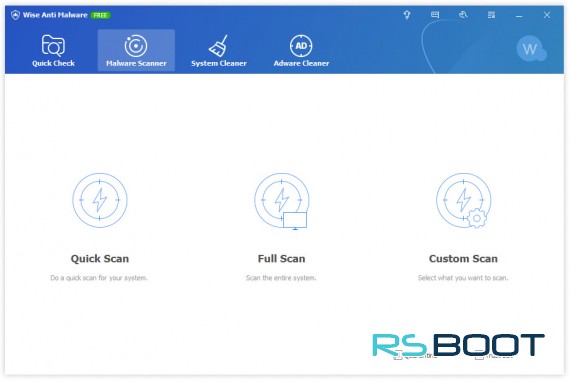Click the Wise Anti Malware shield logo
The image size is (570, 382).
(15, 15)
